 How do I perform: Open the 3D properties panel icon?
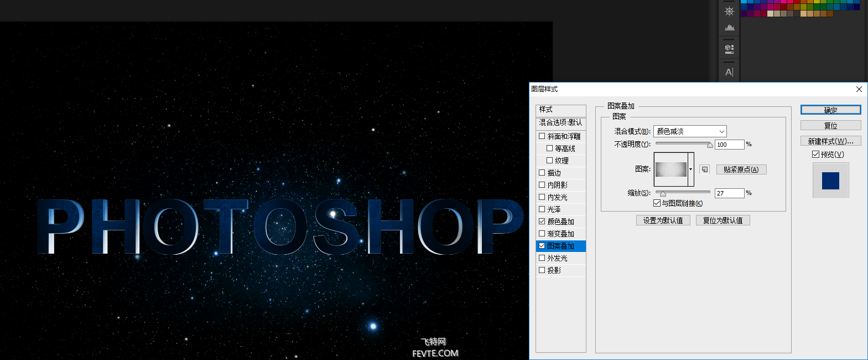729,49
